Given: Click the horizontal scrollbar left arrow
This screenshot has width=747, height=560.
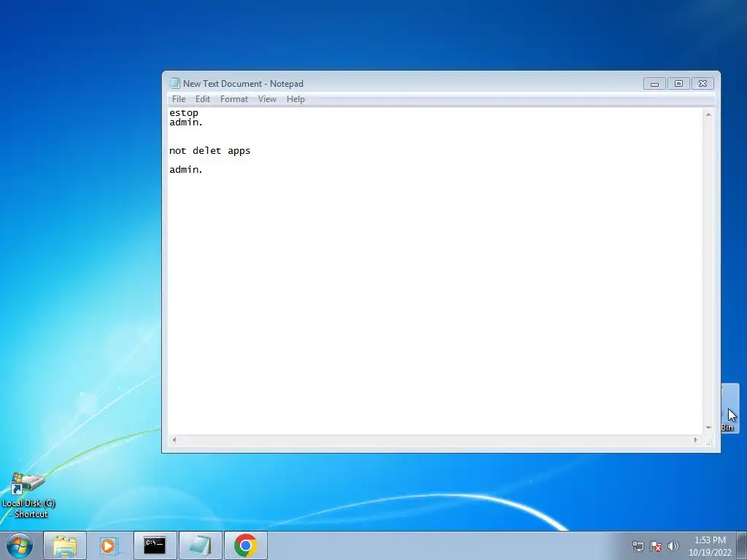Looking at the screenshot, I should [x=174, y=440].
